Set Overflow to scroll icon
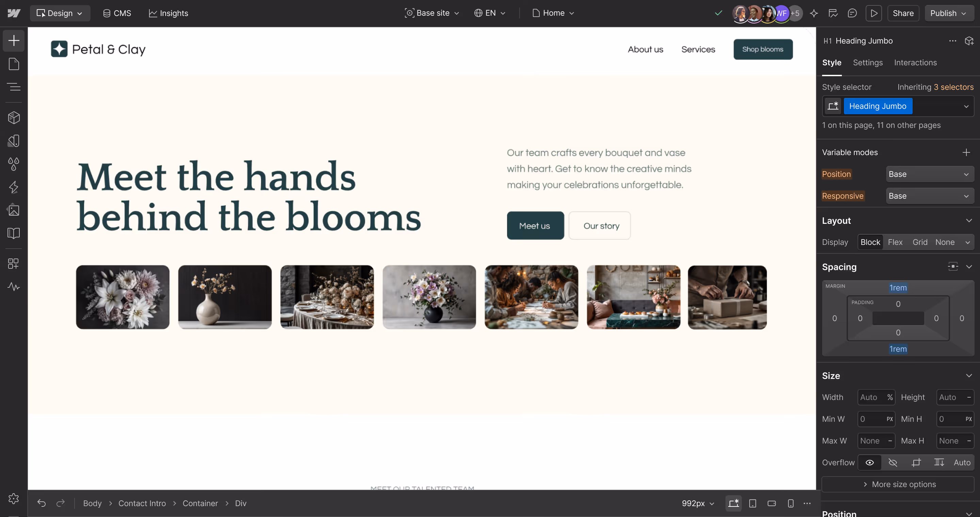Screen dimensions: 980x517 939,463
